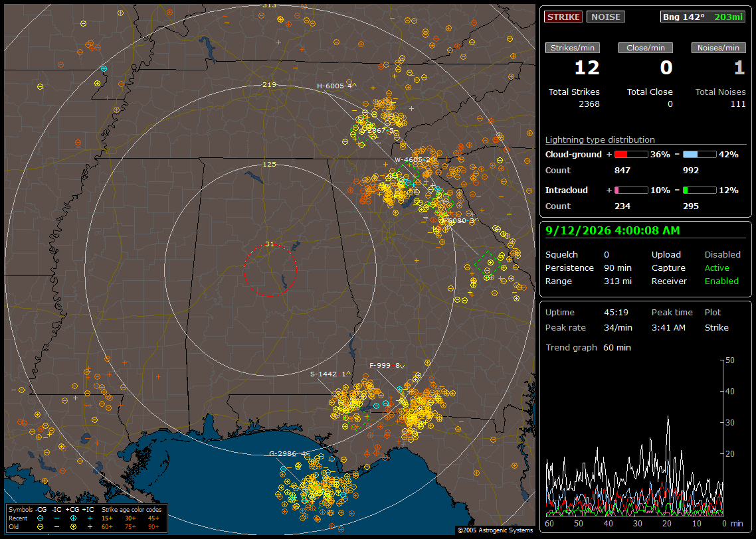Select storm cell label H-6005-4
Image resolution: width=756 pixels, height=539 pixels.
coord(334,86)
